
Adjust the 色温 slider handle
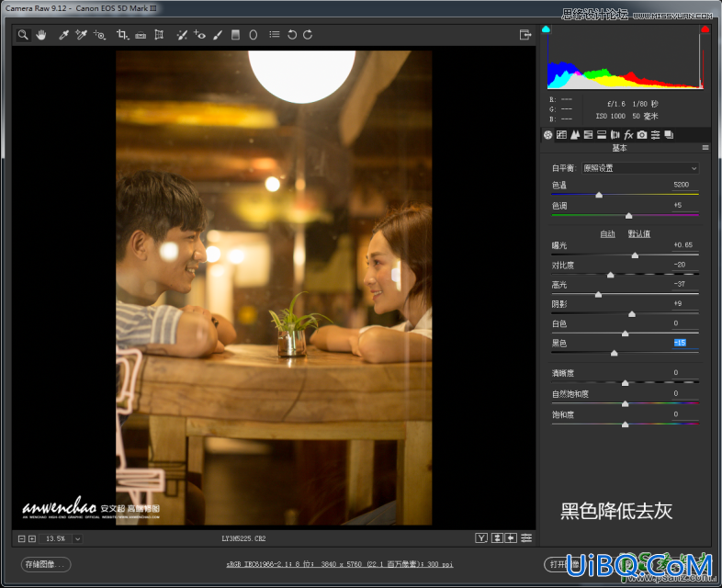[x=599, y=195]
